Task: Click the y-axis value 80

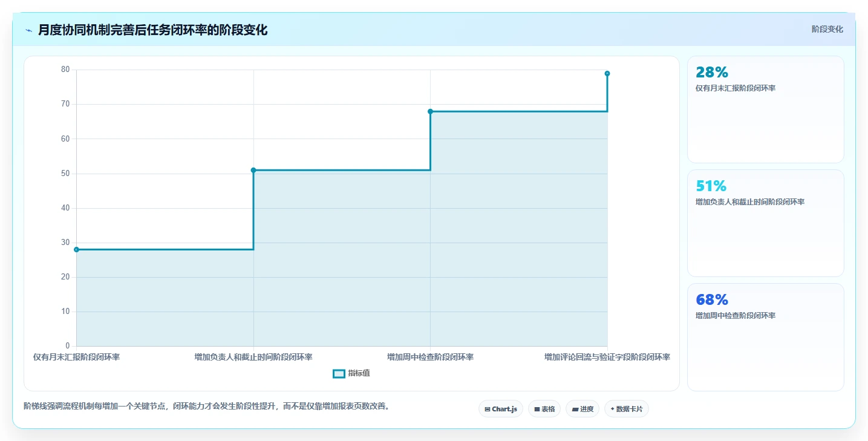Action: [65, 70]
